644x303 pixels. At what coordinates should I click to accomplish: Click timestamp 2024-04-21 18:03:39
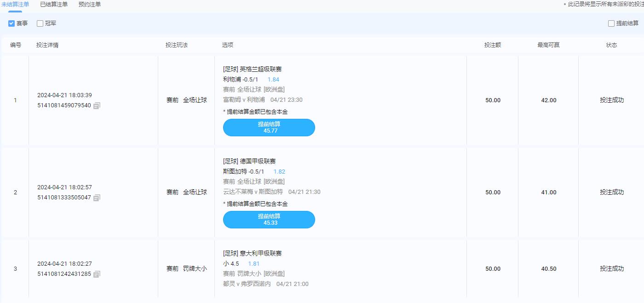click(x=64, y=95)
